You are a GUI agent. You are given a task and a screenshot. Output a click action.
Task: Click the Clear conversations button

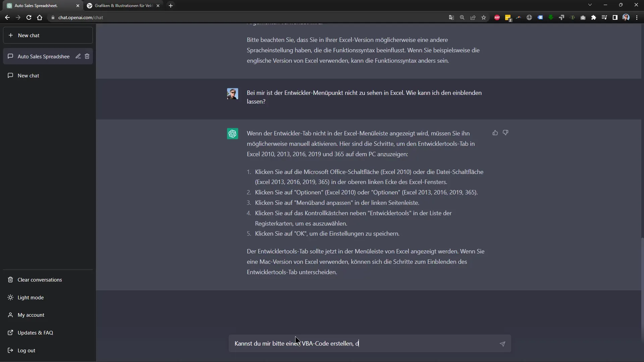pyautogui.click(x=40, y=279)
